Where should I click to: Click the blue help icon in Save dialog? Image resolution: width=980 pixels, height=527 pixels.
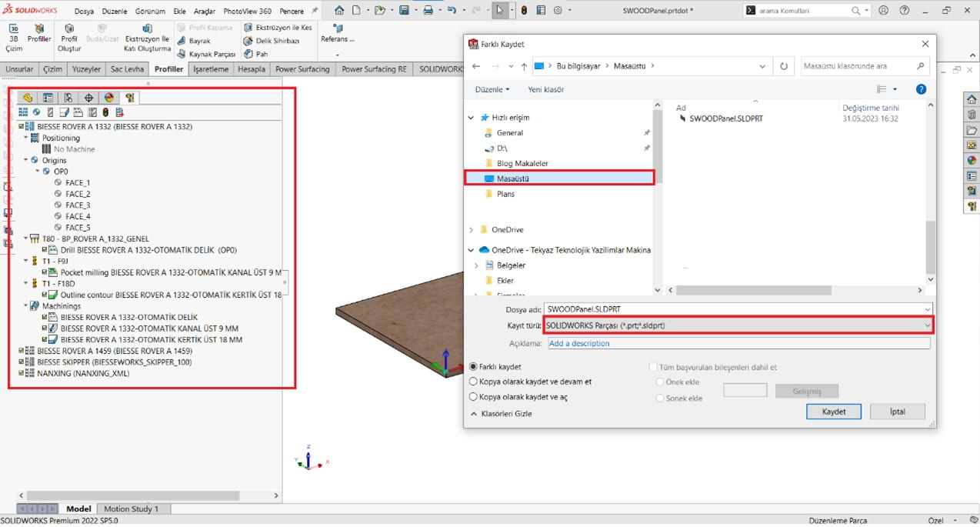click(x=922, y=89)
